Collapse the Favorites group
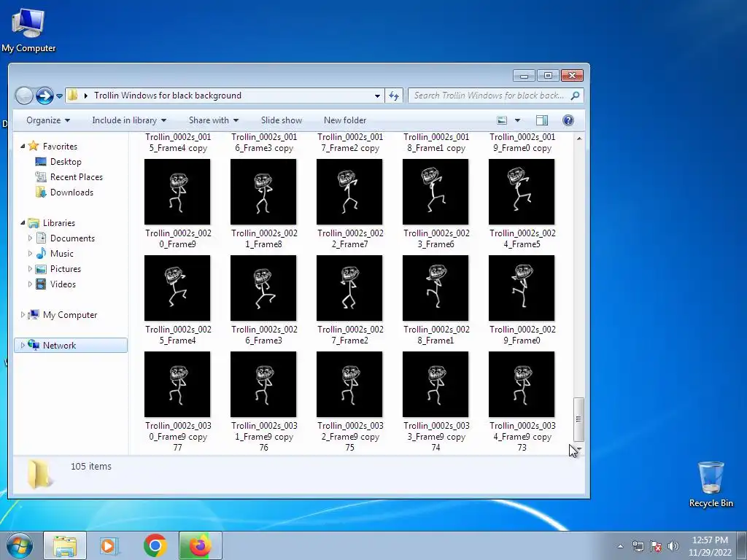The height and width of the screenshot is (560, 747). tap(23, 146)
